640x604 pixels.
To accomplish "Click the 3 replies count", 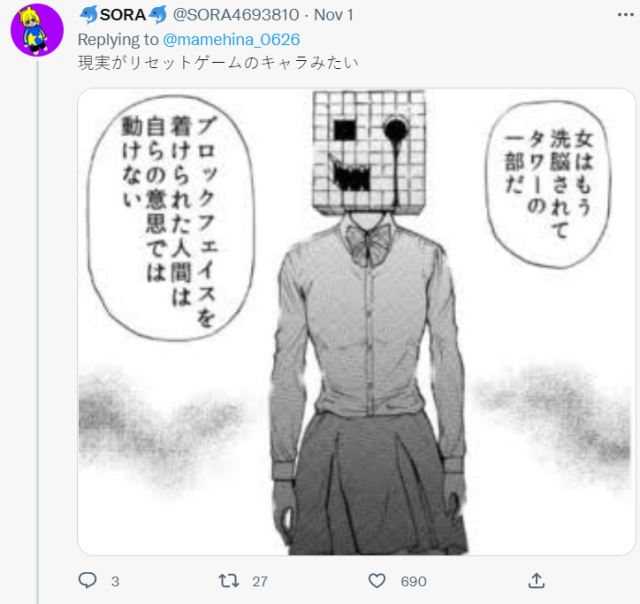I will pyautogui.click(x=115, y=581).
